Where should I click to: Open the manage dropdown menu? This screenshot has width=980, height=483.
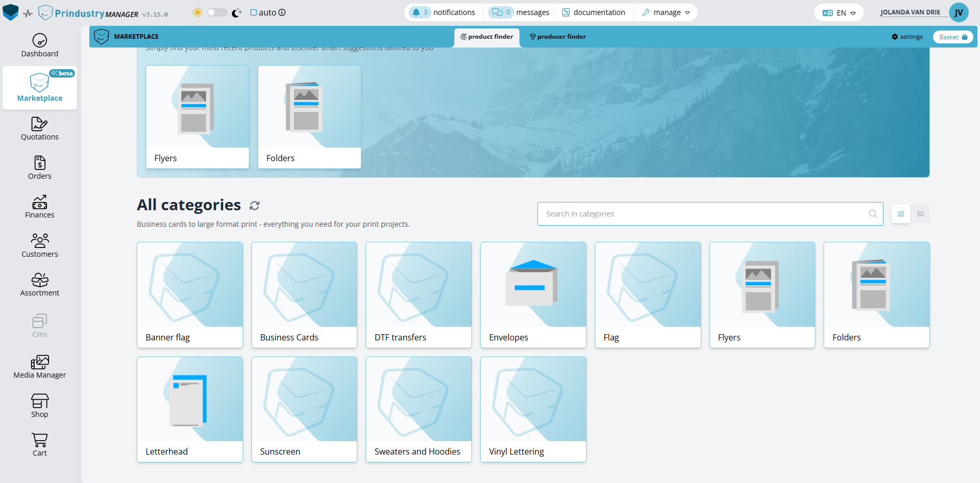tap(666, 12)
